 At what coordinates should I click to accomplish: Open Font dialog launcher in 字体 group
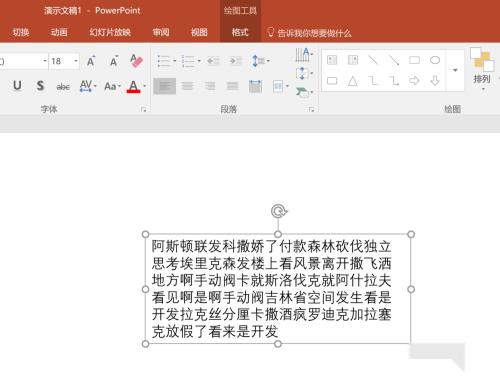pyautogui.click(x=144, y=109)
